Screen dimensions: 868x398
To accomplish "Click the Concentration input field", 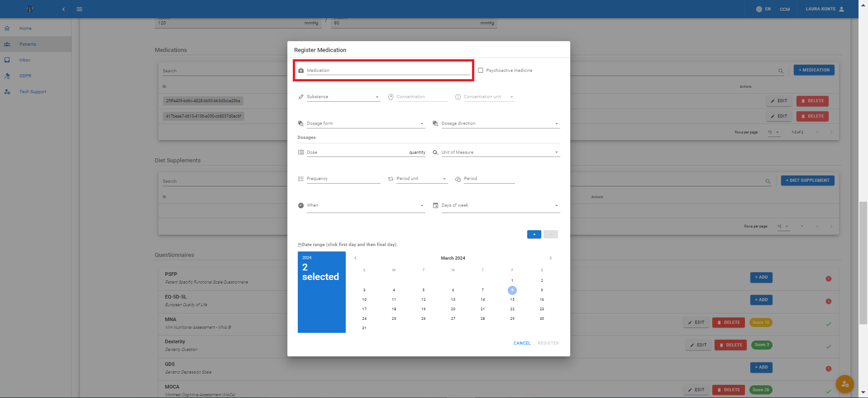I will click(422, 97).
